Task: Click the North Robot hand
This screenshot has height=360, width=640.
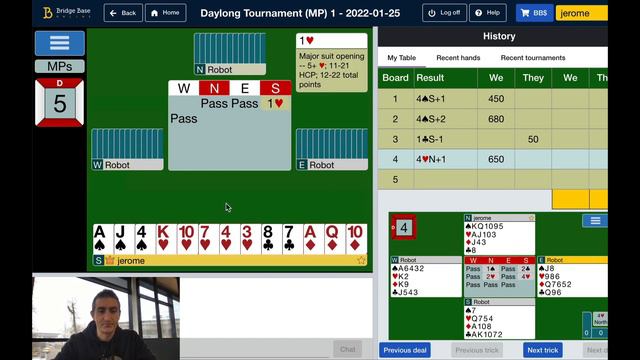Action: tap(230, 53)
